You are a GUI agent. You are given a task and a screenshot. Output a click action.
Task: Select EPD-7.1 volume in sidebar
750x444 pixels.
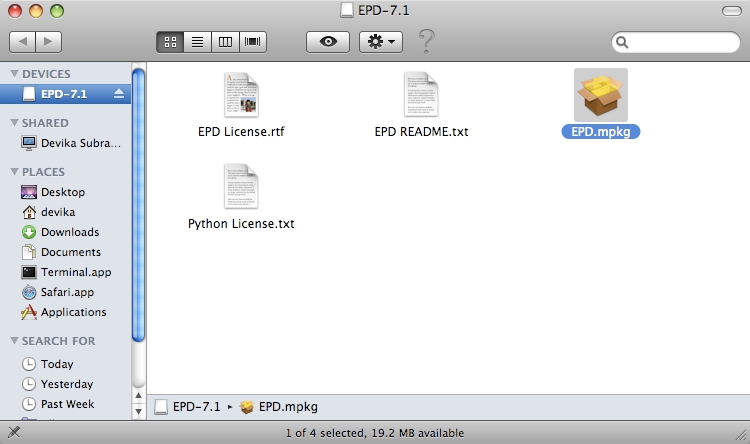(x=66, y=94)
